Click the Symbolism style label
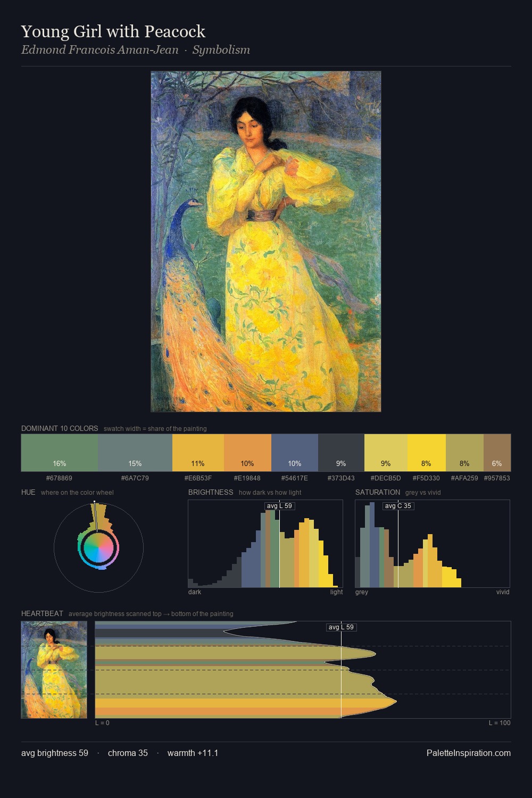This screenshot has width=532, height=798. pos(221,50)
